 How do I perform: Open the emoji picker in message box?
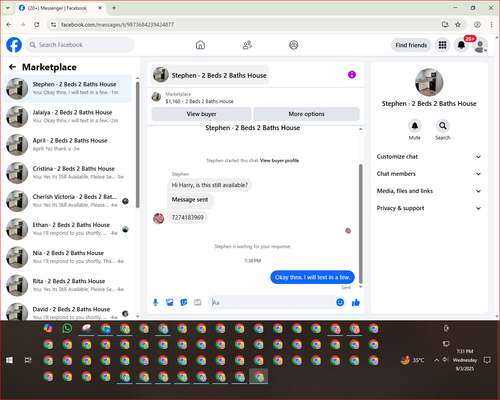[340, 302]
